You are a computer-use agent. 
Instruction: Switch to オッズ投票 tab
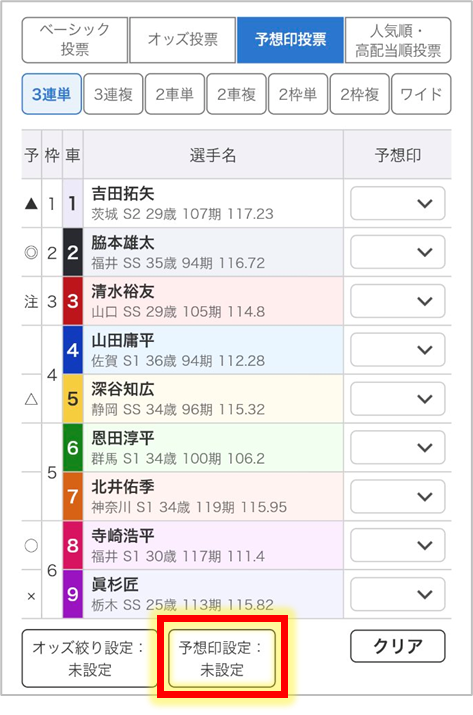(182, 40)
